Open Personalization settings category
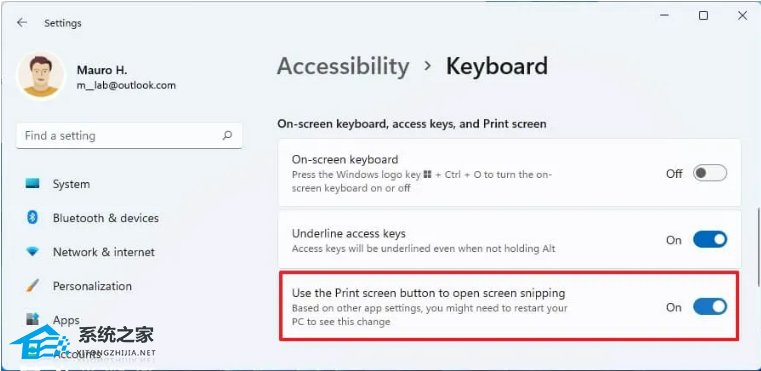Screen dimensions: 761x371 (92, 286)
